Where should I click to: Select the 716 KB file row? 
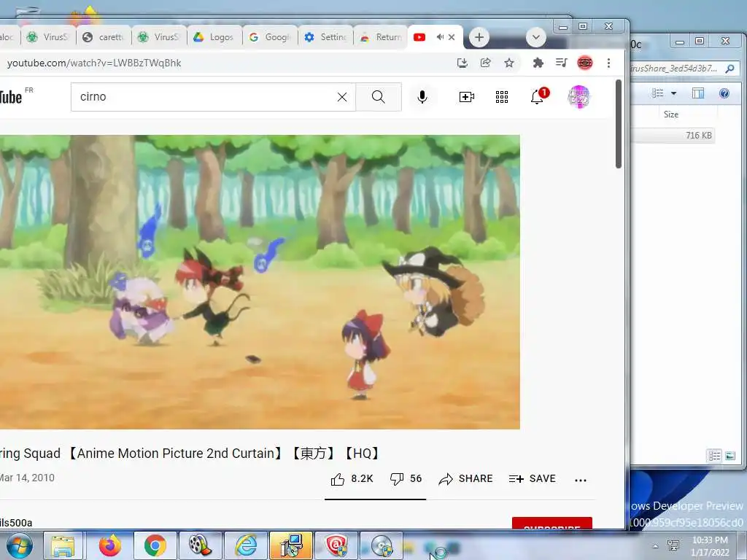pyautogui.click(x=672, y=135)
